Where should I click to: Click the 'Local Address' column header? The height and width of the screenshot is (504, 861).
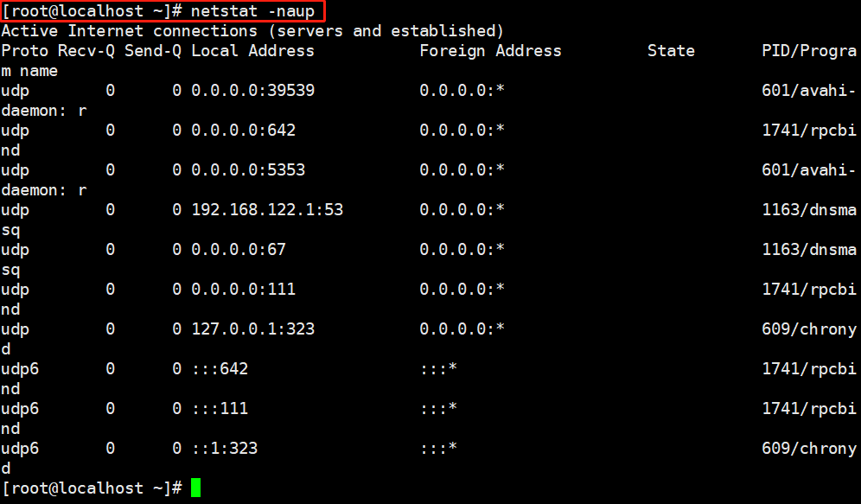252,50
